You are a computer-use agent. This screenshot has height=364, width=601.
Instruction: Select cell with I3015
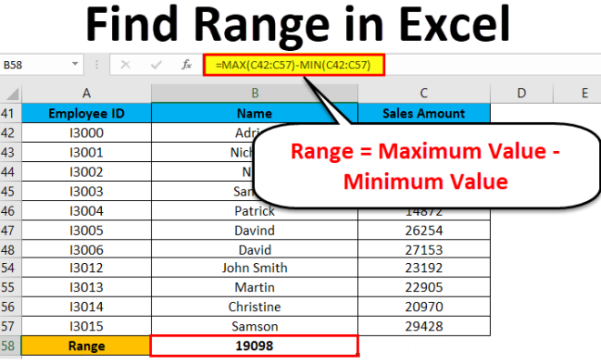tap(87, 326)
